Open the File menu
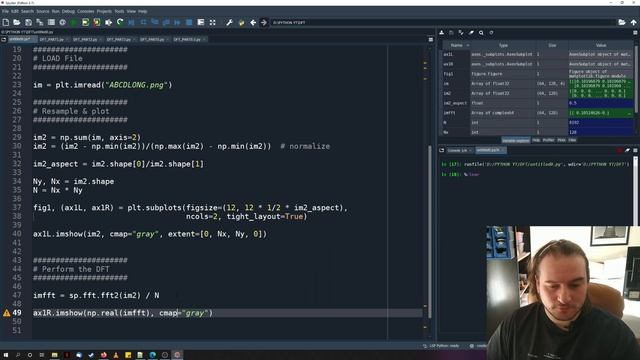 point(5,11)
